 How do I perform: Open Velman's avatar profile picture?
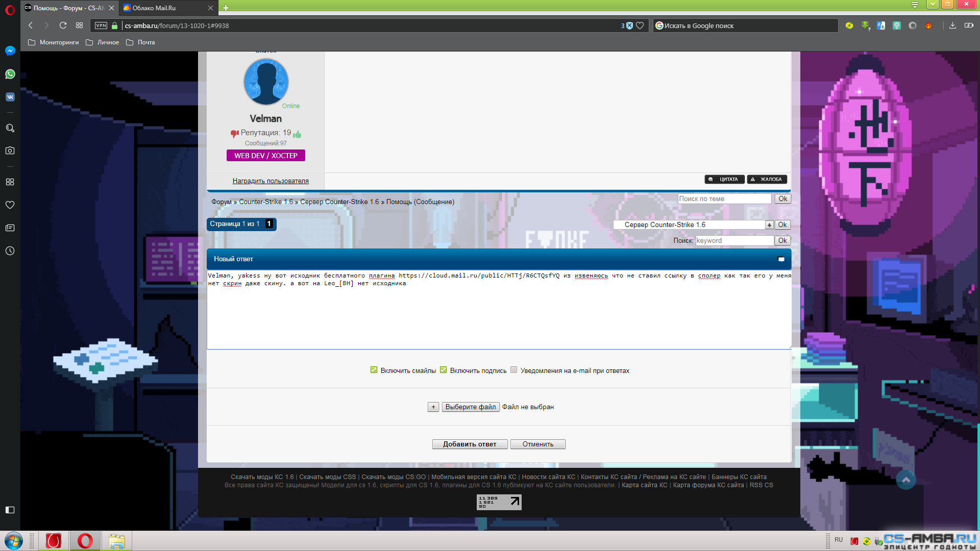pos(266,81)
